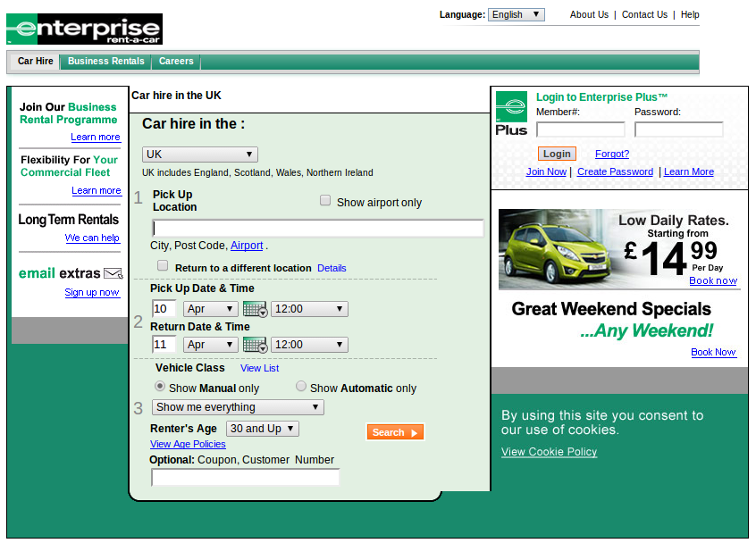Click Sign up now link
The height and width of the screenshot is (543, 756).
point(92,292)
